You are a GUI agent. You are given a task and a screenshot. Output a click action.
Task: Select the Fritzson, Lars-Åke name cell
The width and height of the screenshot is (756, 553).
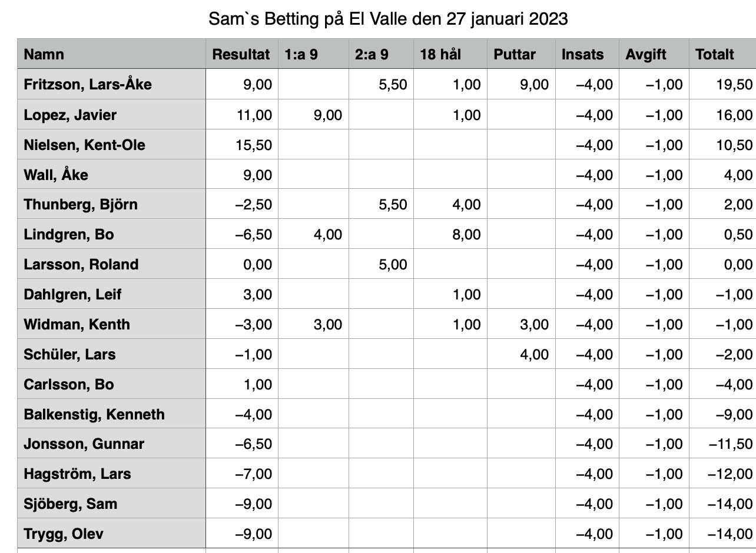(111, 84)
